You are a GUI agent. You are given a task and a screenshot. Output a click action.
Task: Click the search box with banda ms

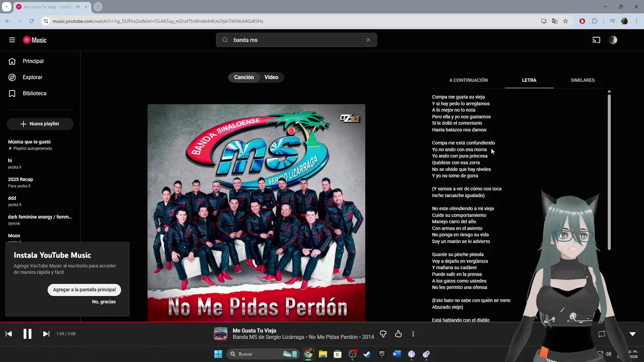click(296, 40)
